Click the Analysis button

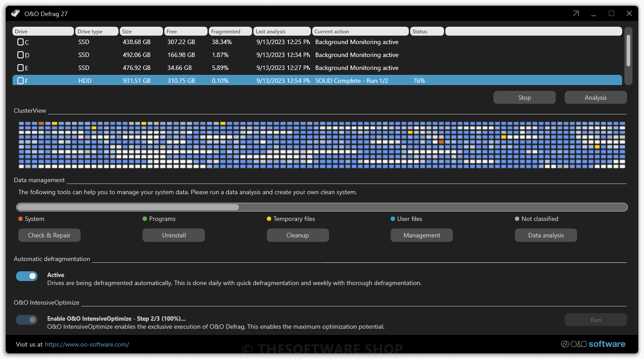pos(596,98)
